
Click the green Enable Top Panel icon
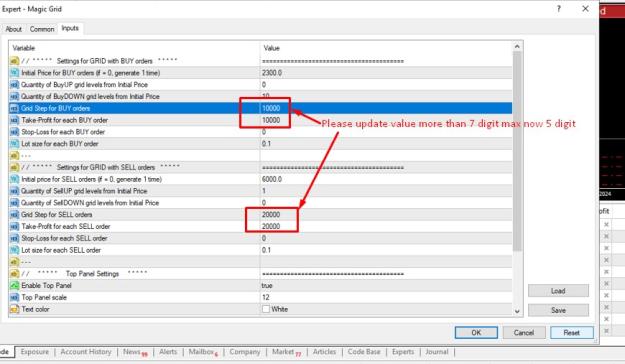coord(14,285)
